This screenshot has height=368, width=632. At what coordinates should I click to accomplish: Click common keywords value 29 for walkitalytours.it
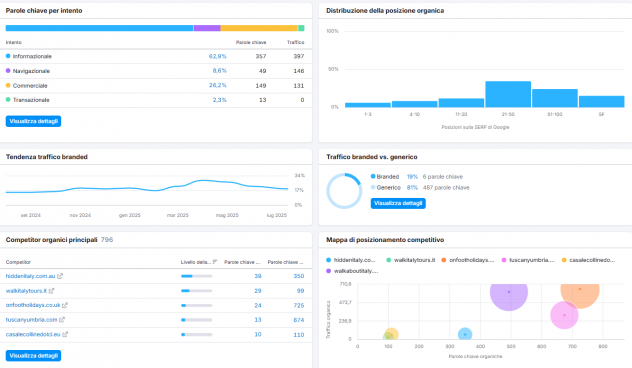point(258,291)
